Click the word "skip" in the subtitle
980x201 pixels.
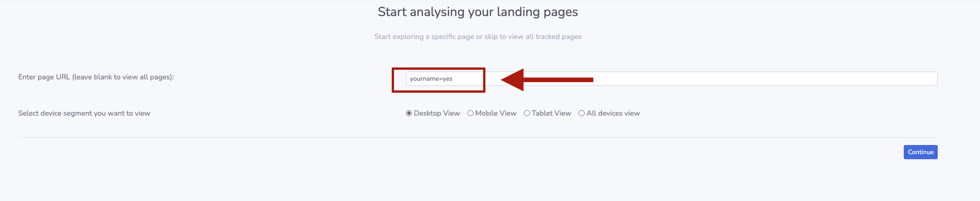(491, 37)
